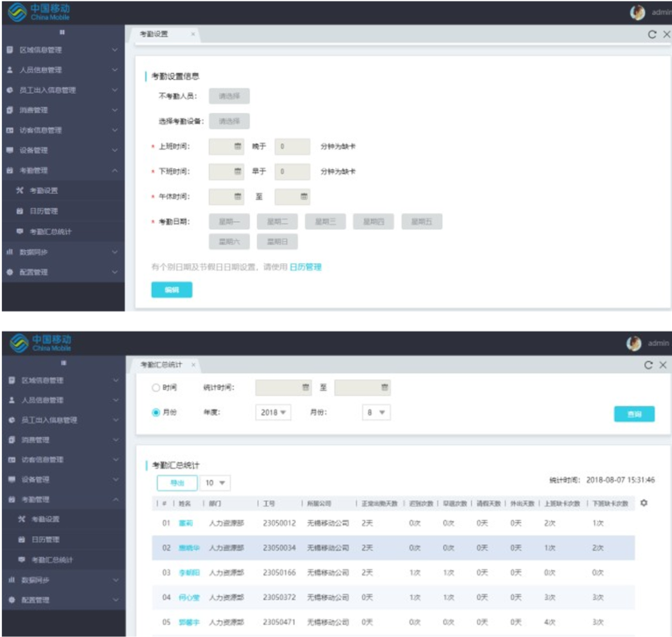672x637 pixels.
Task: Open table column settings gear icon
Action: 644,503
